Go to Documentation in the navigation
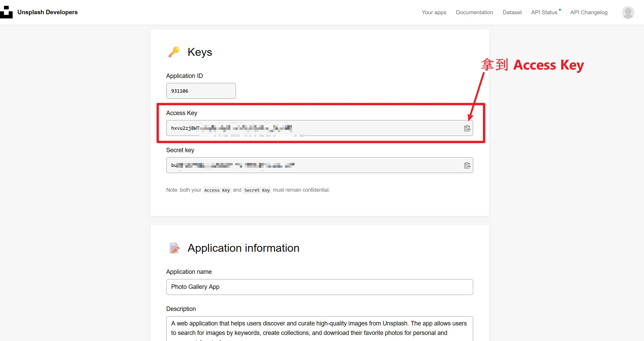 (x=474, y=12)
